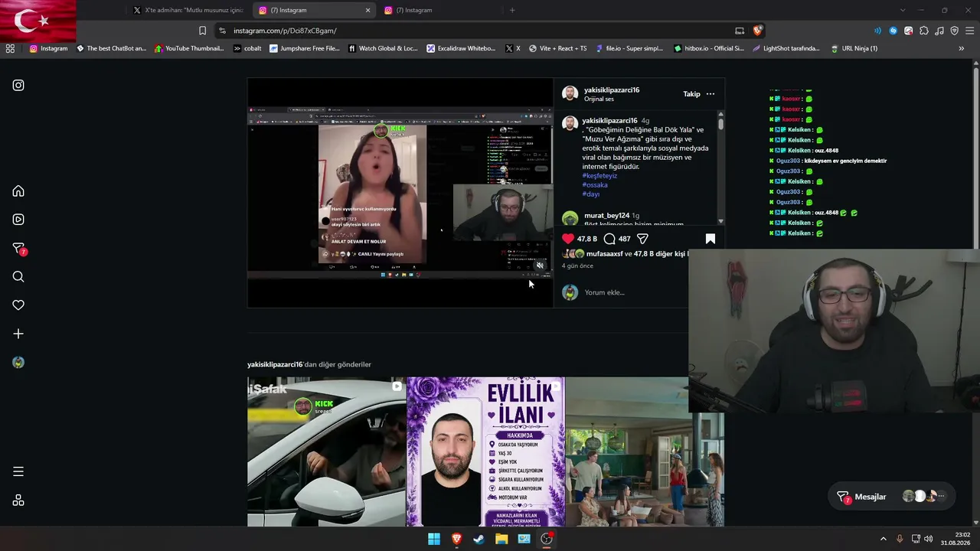The height and width of the screenshot is (551, 980).
Task: Open Notifications heart icon in sidebar
Action: (x=18, y=305)
